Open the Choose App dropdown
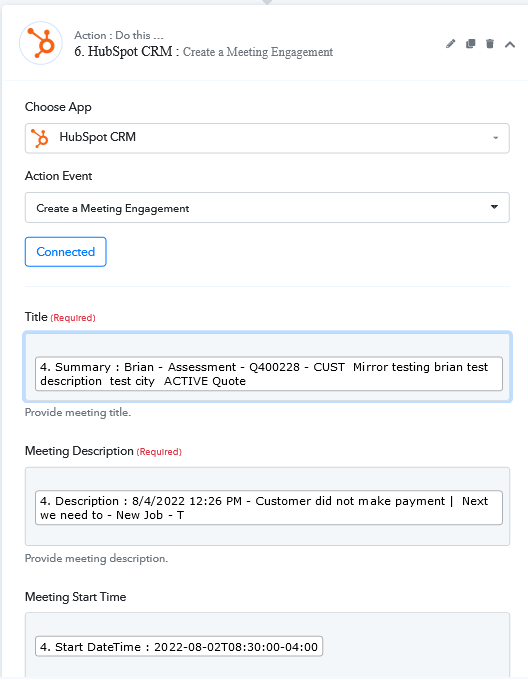The height and width of the screenshot is (680, 528). (267, 138)
